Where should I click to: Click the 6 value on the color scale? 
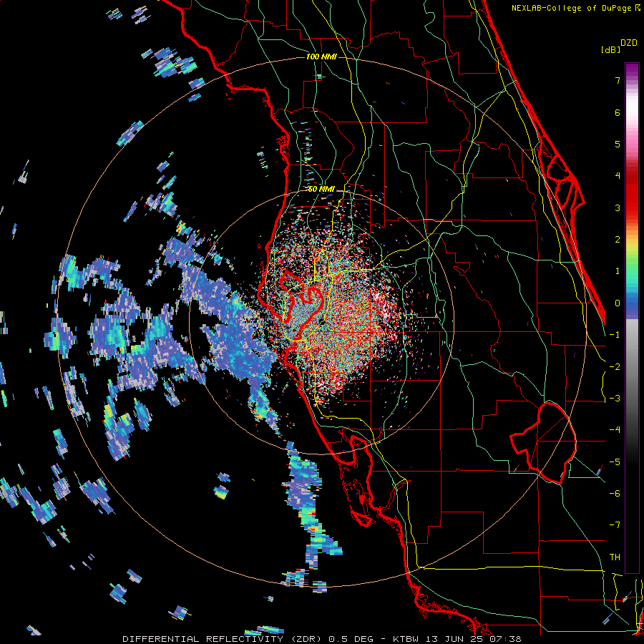[x=618, y=112]
